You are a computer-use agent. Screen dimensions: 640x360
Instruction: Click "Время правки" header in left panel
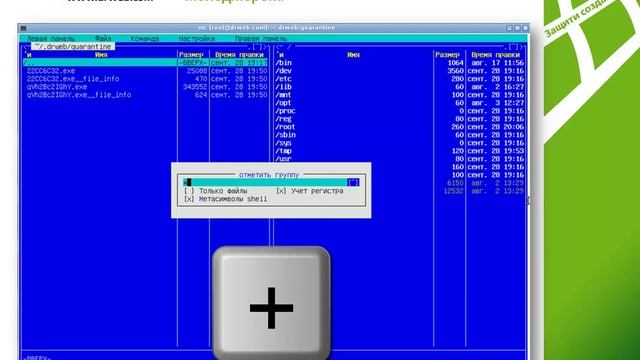click(x=239, y=55)
